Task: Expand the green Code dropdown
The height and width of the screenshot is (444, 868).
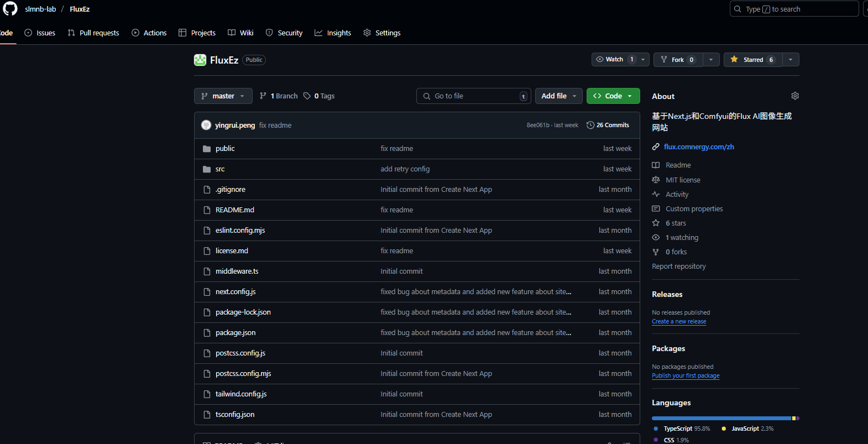Action: pyautogui.click(x=613, y=96)
